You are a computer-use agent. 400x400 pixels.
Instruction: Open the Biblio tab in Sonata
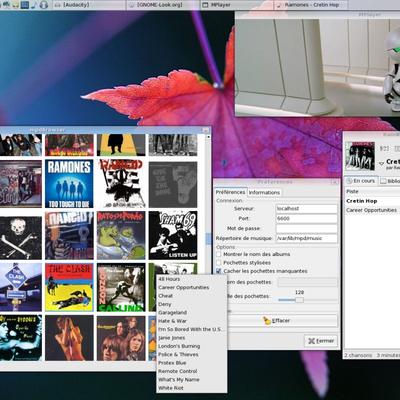[390, 181]
